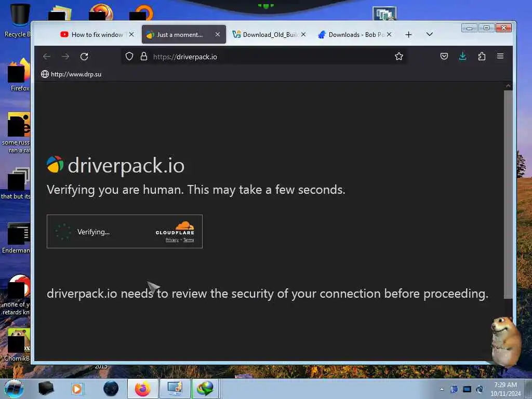Maximize the Firefox window
Image resolution: width=532 pixels, height=399 pixels.
(486, 28)
